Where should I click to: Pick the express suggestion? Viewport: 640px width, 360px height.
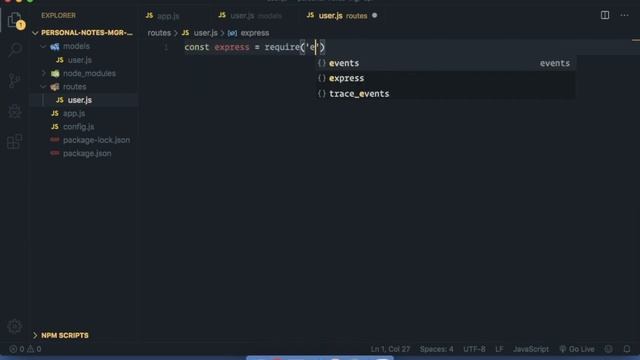pos(445,78)
